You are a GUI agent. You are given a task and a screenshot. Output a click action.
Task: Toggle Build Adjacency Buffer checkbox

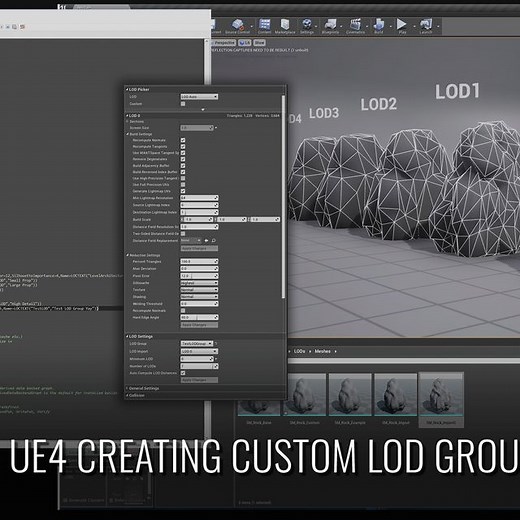tap(183, 166)
